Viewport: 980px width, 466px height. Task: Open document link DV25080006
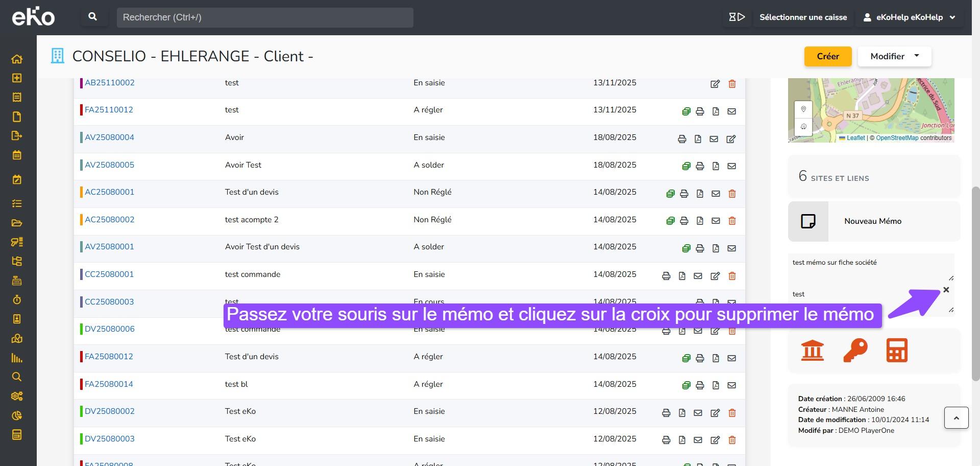pyautogui.click(x=110, y=329)
